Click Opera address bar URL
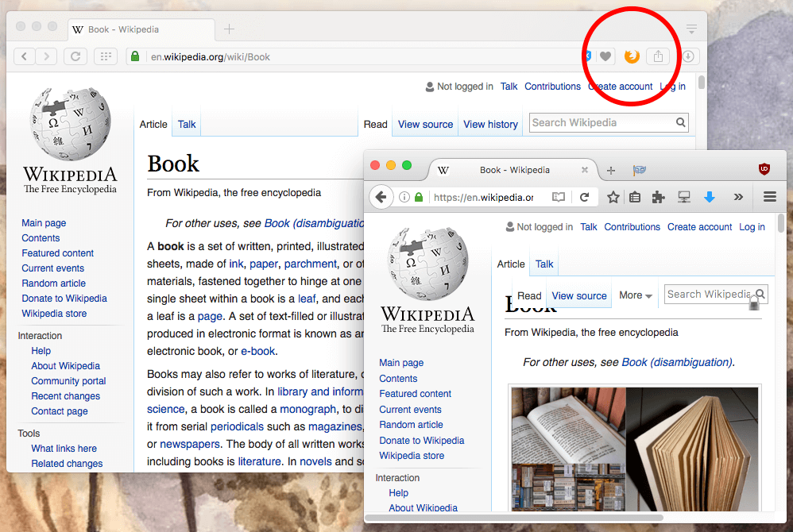This screenshot has width=793, height=532. click(211, 57)
